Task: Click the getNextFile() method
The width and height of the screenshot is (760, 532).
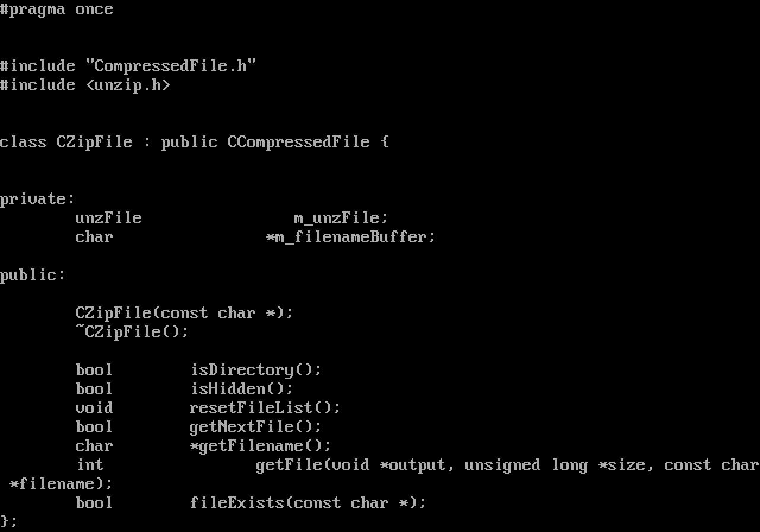Action: pos(256,427)
